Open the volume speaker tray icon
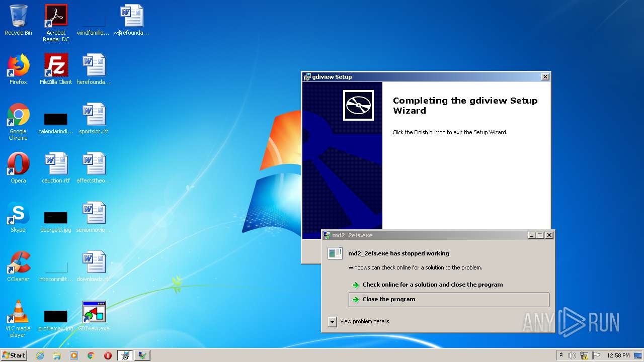644x362 pixels. pyautogui.click(x=572, y=355)
